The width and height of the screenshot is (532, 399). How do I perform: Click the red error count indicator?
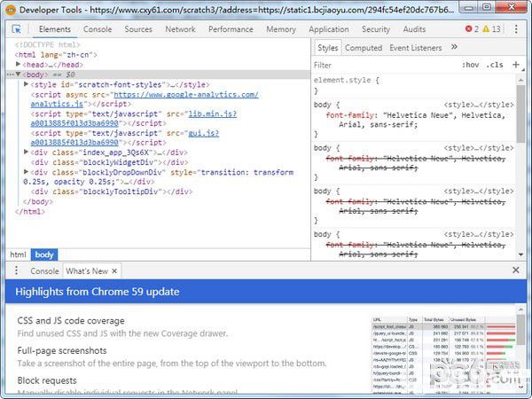click(x=472, y=29)
